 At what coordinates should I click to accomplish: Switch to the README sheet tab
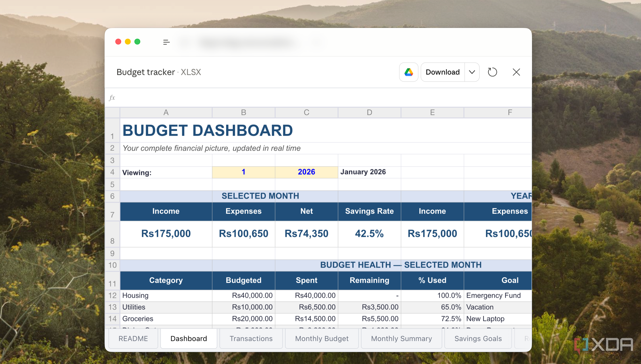(x=133, y=339)
